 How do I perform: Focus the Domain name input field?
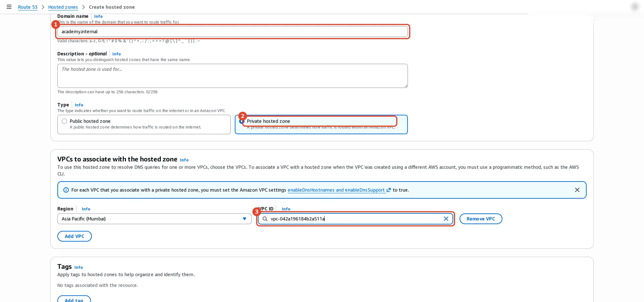point(232,32)
